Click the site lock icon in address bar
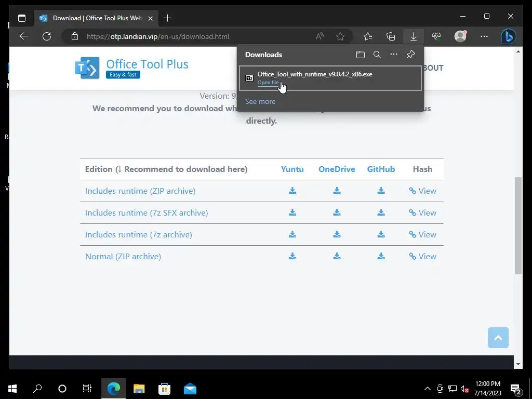 [x=75, y=36]
